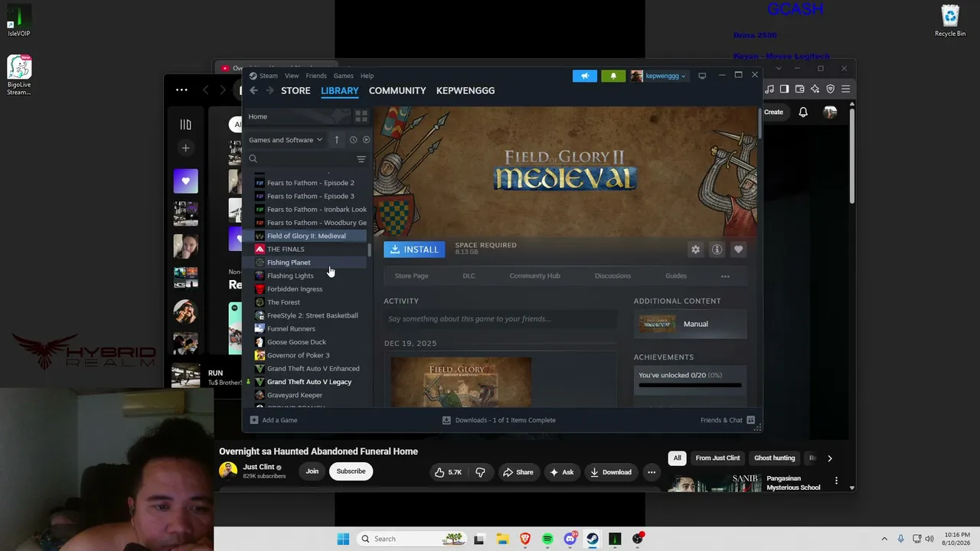Screen dimensions: 980x551
Task: Open the Manual additional content item
Action: (x=690, y=324)
